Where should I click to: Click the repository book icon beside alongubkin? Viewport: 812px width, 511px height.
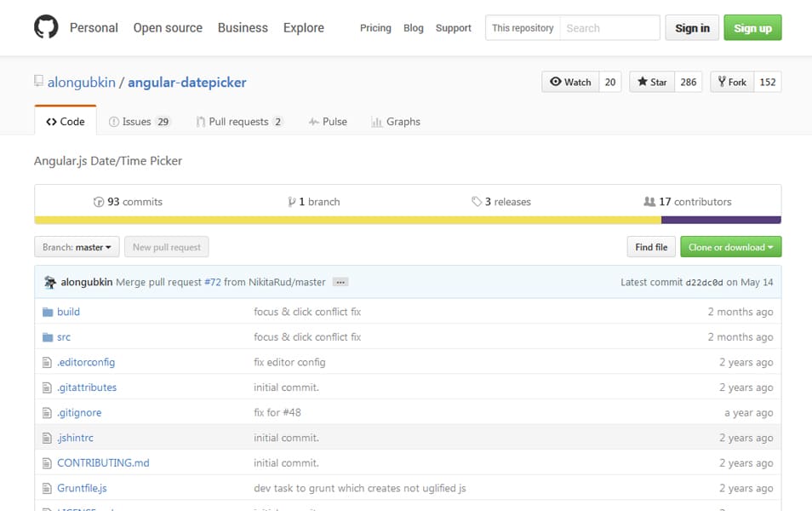coord(38,81)
